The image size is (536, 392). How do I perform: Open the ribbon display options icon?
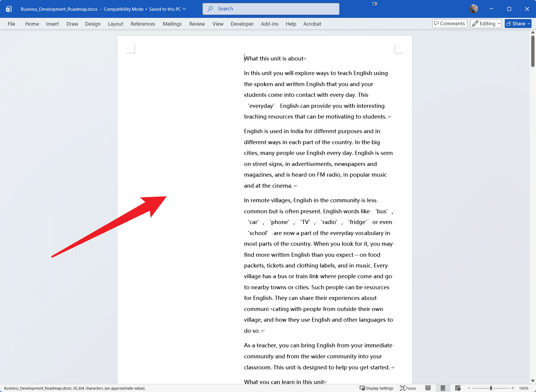pos(375,4)
